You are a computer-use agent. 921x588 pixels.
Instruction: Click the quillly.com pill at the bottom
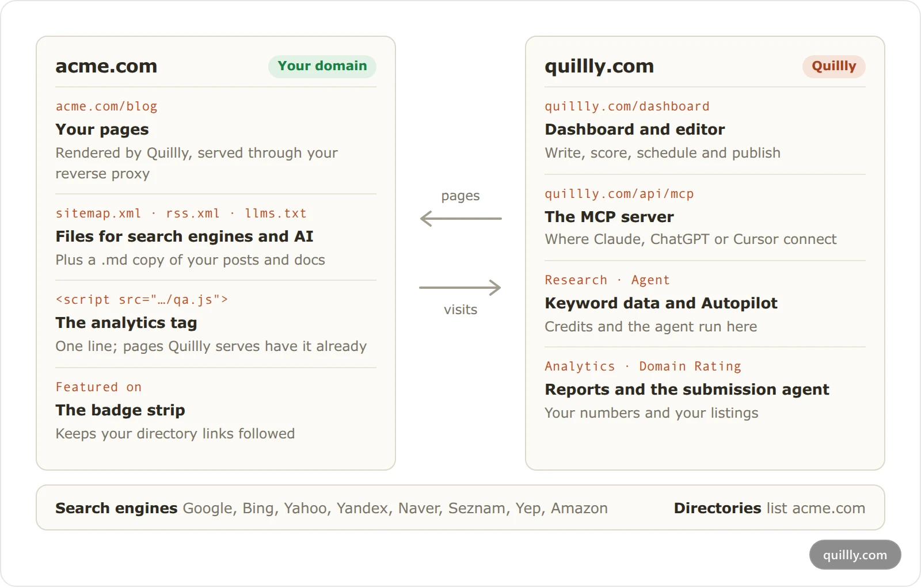[x=855, y=555]
